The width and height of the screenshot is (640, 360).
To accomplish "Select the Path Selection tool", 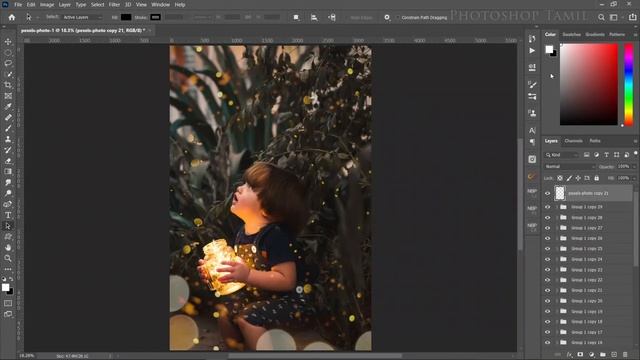I will click(8, 226).
